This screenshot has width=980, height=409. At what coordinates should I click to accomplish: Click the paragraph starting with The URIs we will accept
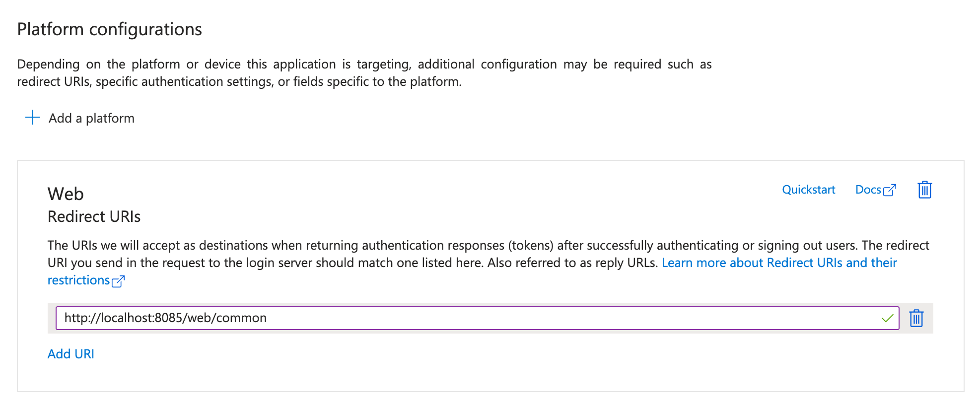pos(348,246)
